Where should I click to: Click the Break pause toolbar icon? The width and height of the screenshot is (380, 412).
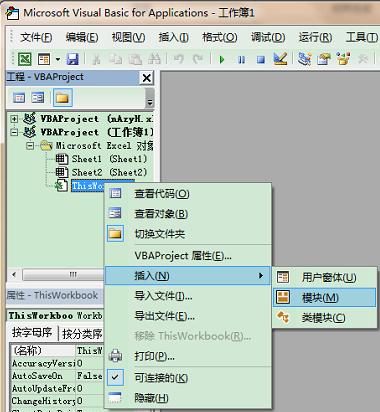coord(241,60)
